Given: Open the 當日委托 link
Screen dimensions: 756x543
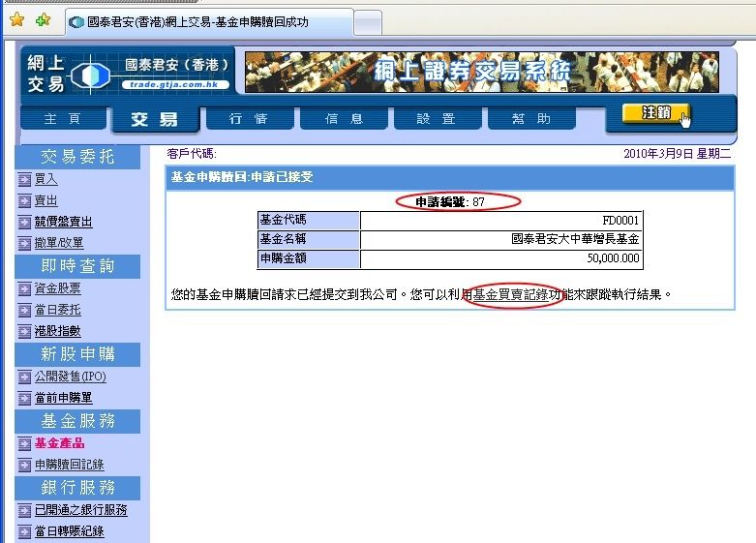Looking at the screenshot, I should coord(57,310).
